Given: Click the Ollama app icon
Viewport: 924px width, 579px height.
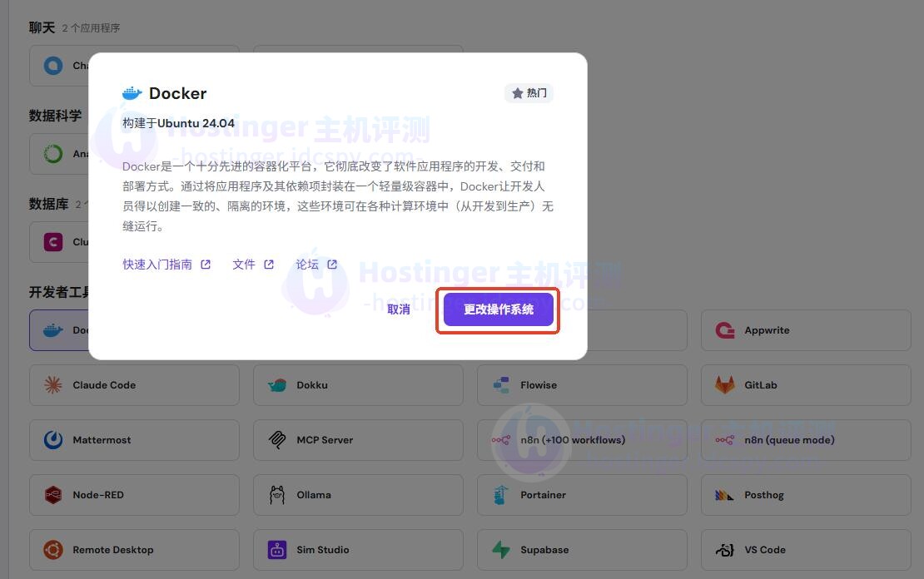Looking at the screenshot, I should point(277,494).
